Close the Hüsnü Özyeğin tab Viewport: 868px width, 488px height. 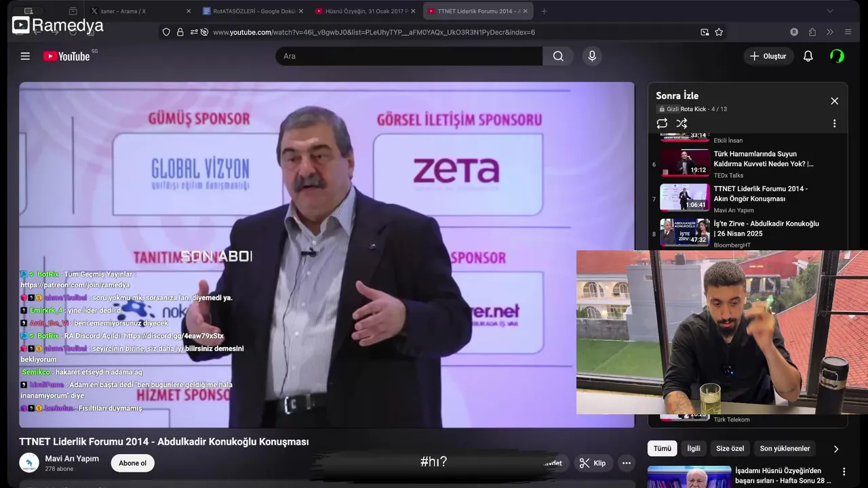click(412, 11)
